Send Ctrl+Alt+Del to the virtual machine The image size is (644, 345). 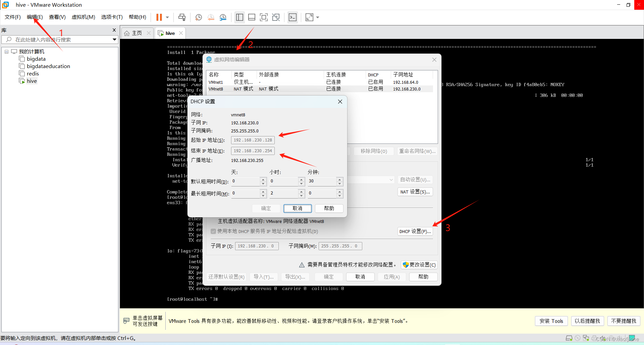[182, 17]
